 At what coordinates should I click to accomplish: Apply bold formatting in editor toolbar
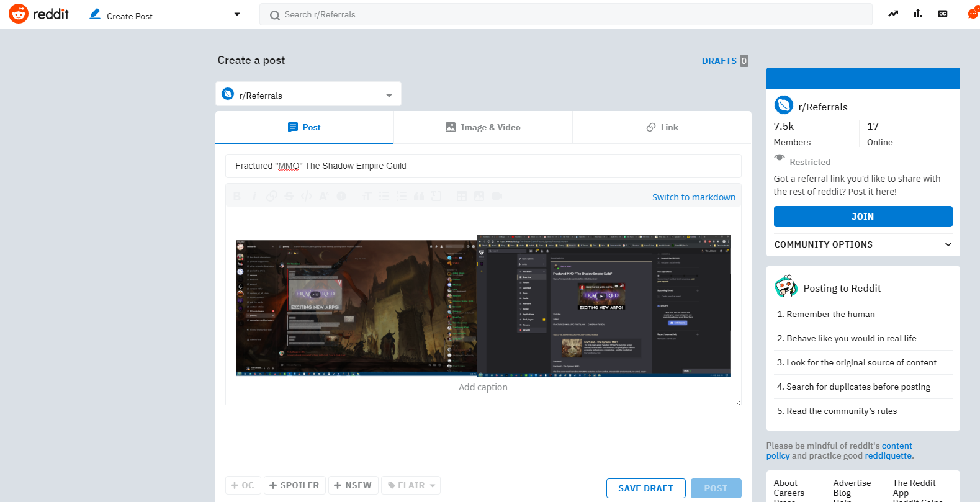[236, 196]
